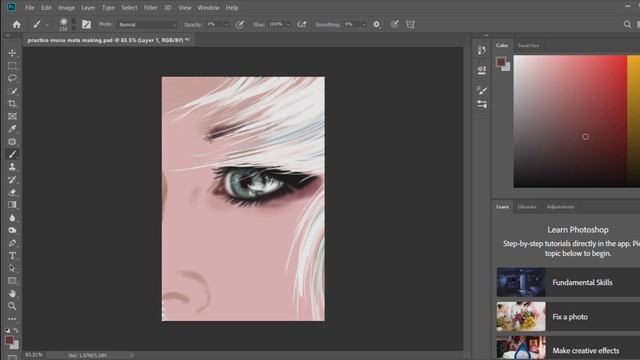The height and width of the screenshot is (360, 640).
Task: Select the Brush tool in toolbar
Action: 12,154
